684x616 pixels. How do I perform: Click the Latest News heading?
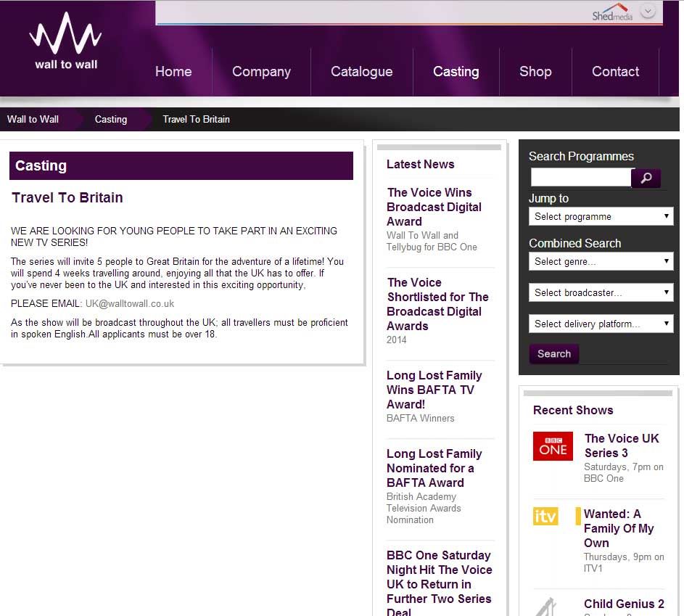(420, 164)
